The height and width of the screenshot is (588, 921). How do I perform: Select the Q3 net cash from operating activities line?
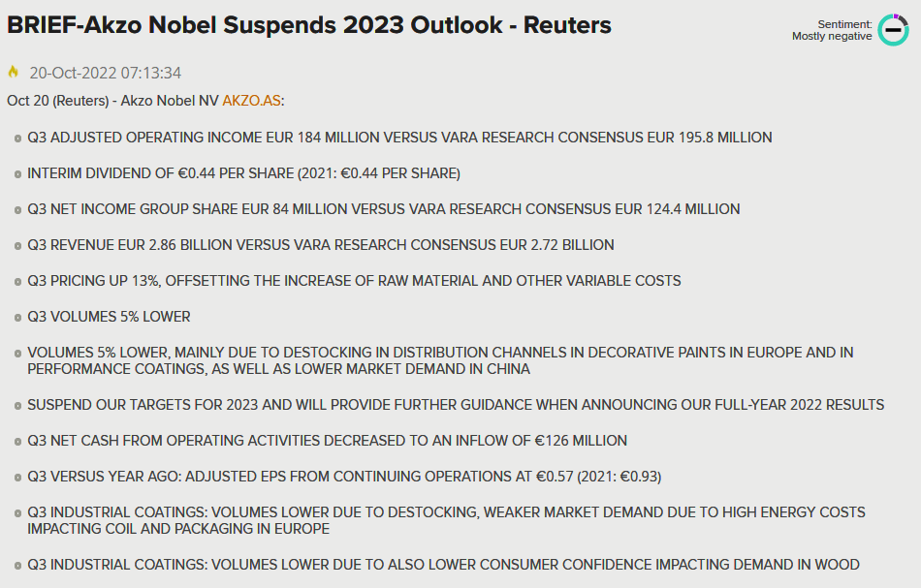(x=327, y=441)
